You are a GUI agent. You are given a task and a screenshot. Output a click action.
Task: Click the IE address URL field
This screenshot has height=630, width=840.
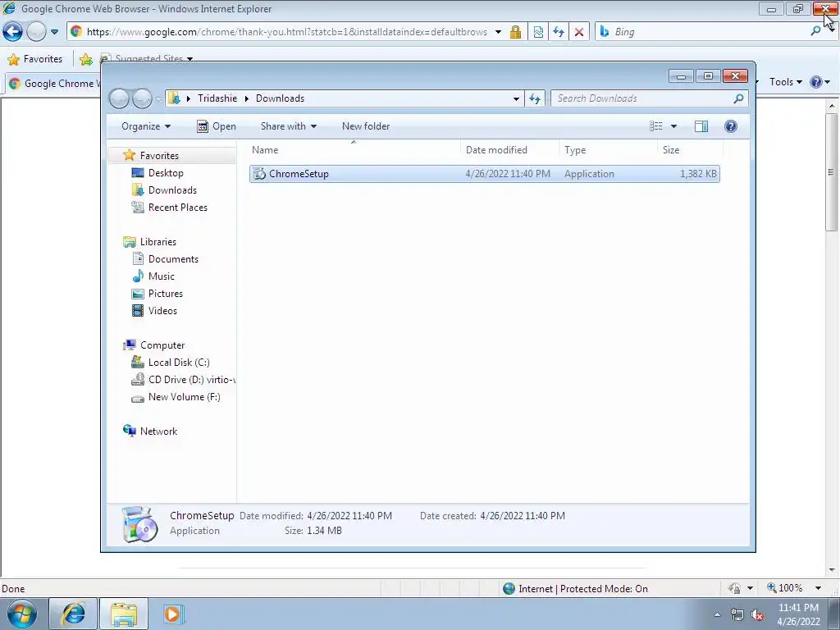click(286, 32)
